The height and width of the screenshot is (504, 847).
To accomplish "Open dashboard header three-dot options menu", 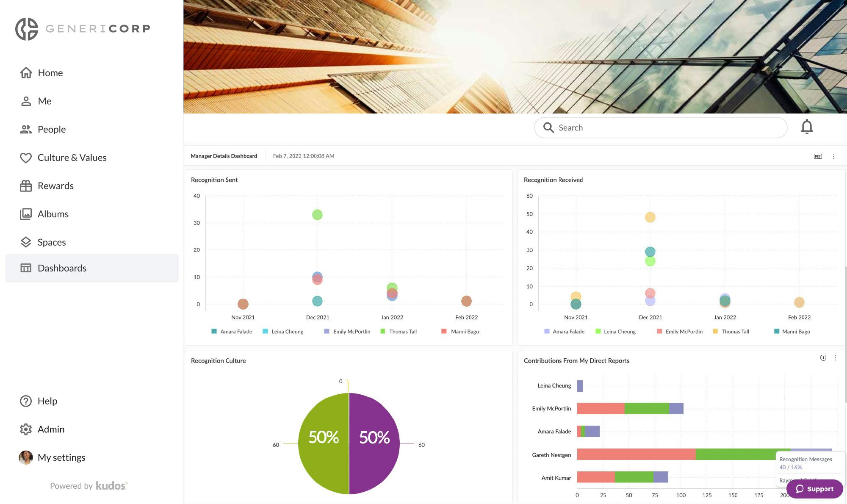I will coord(834,156).
